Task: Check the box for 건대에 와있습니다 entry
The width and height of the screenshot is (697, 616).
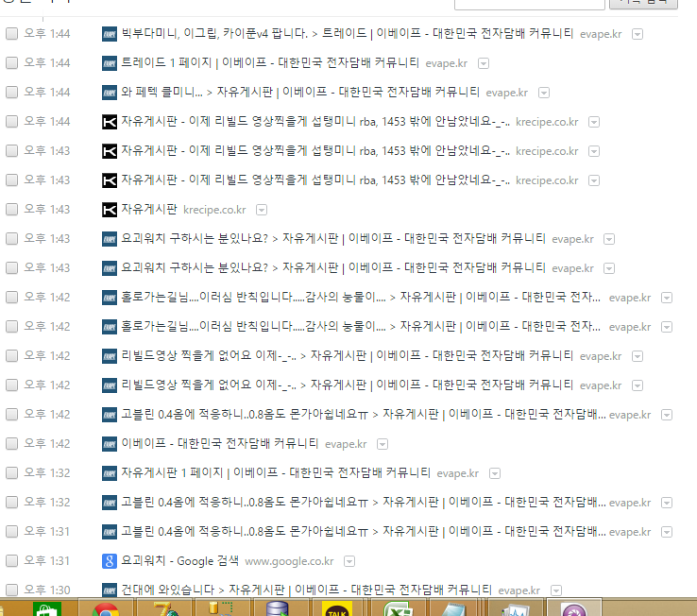Action: coord(11,590)
